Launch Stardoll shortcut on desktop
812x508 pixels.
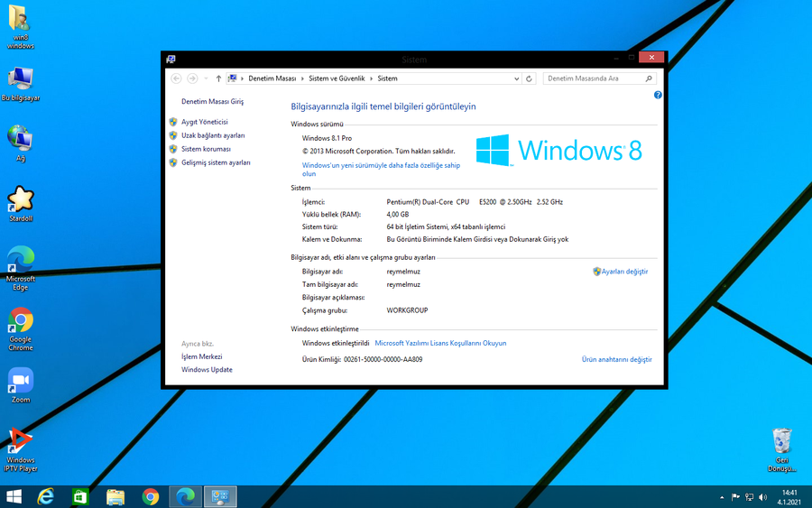21,204
